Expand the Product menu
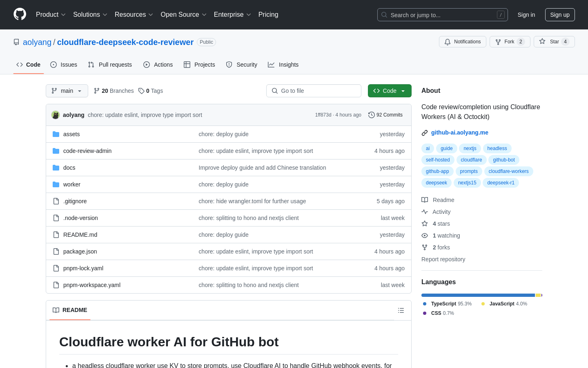Screen dimensions: 588x368 (51, 14)
